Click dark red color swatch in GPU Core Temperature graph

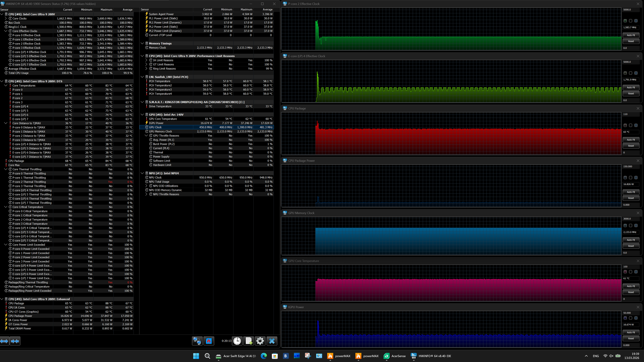point(625,272)
